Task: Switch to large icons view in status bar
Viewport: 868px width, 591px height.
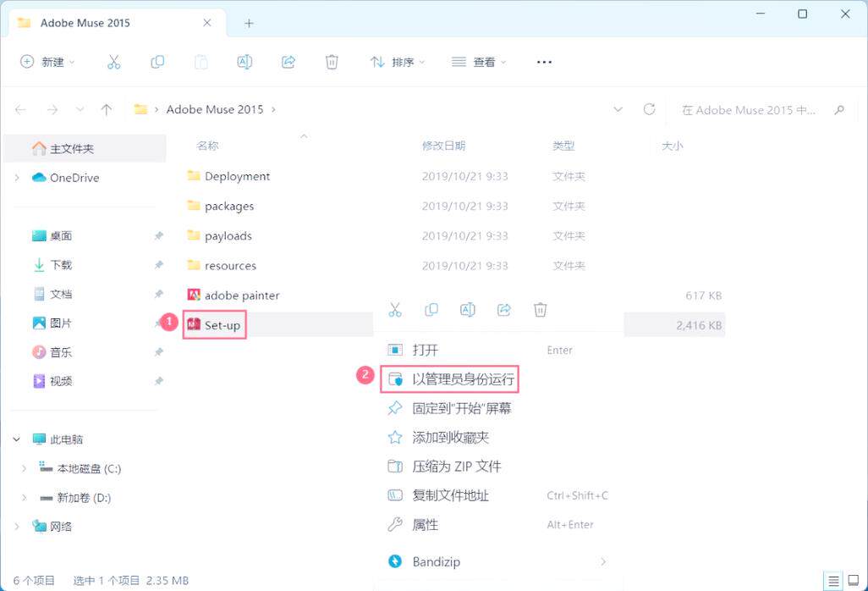Action: (853, 581)
